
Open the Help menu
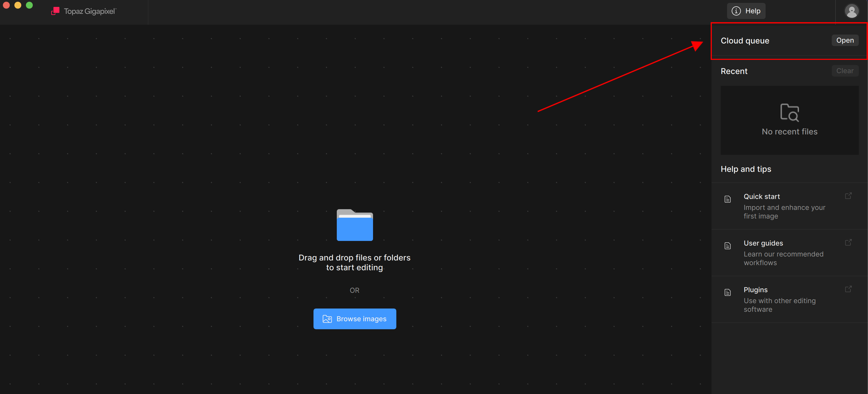pos(746,11)
